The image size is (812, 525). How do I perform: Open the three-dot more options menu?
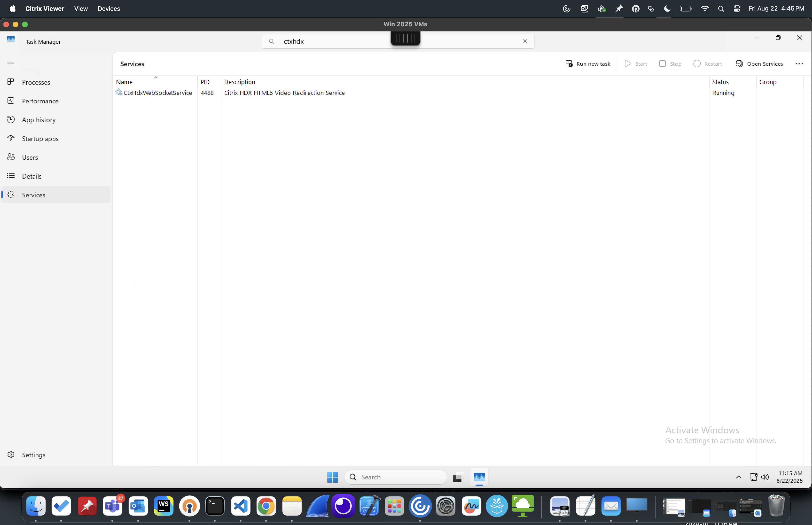pyautogui.click(x=799, y=64)
